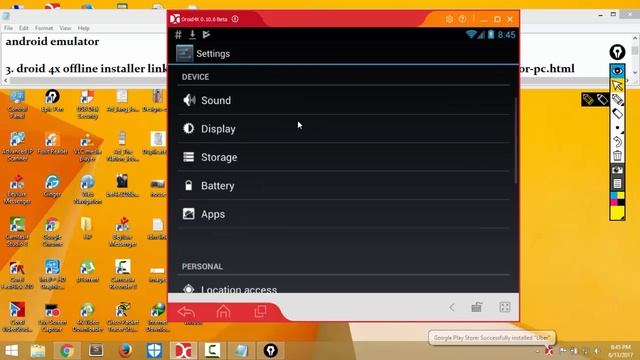Open File menu in Notepad
Viewport: 640px width, 360px height.
pyautogui.click(x=9, y=28)
